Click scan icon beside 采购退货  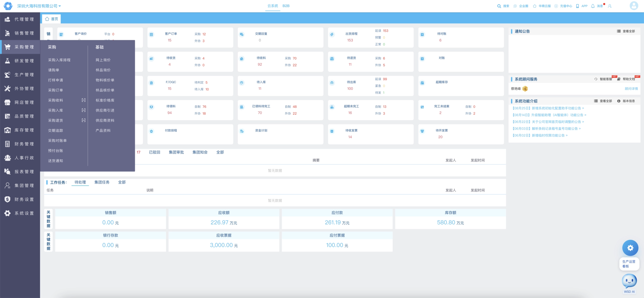[83, 120]
